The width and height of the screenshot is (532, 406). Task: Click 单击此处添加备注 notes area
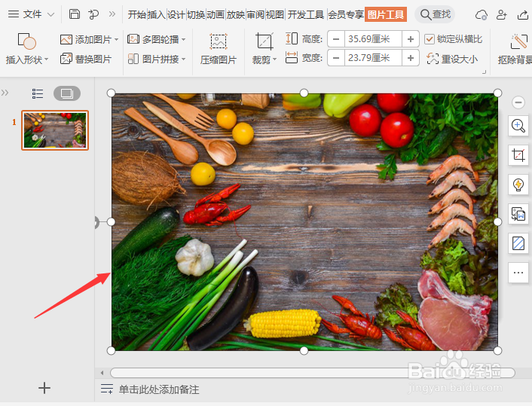[159, 389]
